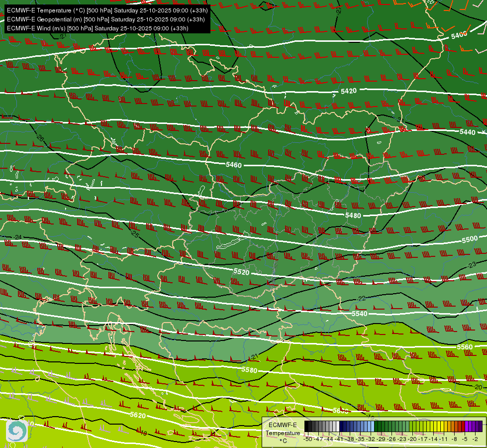Image resolution: width=487 pixels, height=448 pixels.
Task: Select the ECMWF-E Temperature title line
Action: [107, 10]
